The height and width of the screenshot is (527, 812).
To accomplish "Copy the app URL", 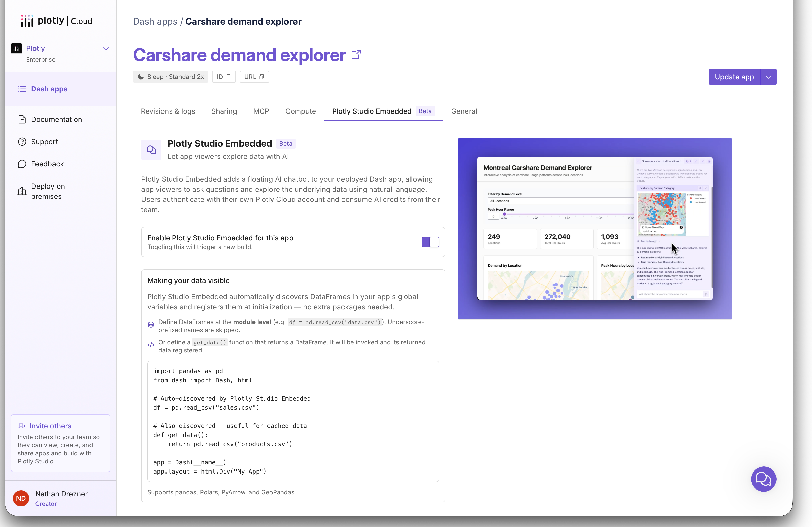I will click(x=254, y=77).
